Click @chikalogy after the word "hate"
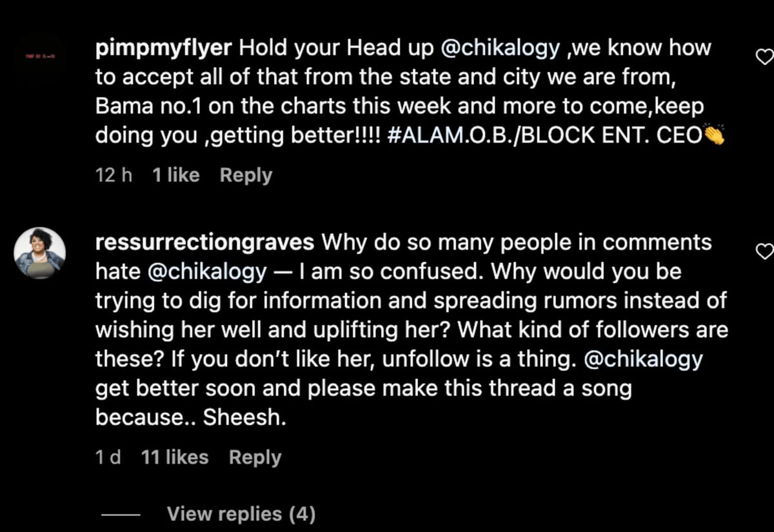Screen dimensions: 774x532 click(207, 271)
